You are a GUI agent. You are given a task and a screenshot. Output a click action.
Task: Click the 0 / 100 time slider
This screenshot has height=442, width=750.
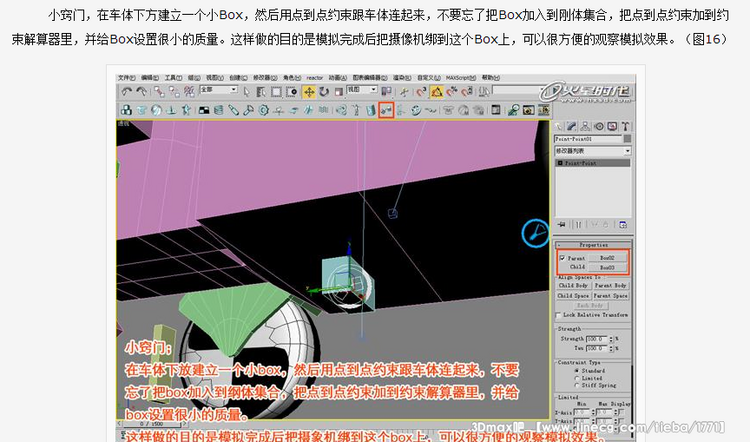[151, 424]
